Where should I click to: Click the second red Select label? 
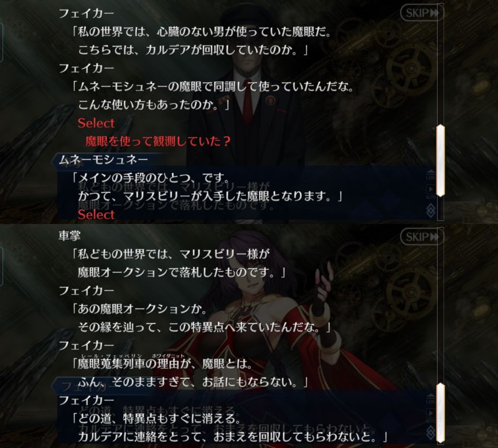click(96, 215)
